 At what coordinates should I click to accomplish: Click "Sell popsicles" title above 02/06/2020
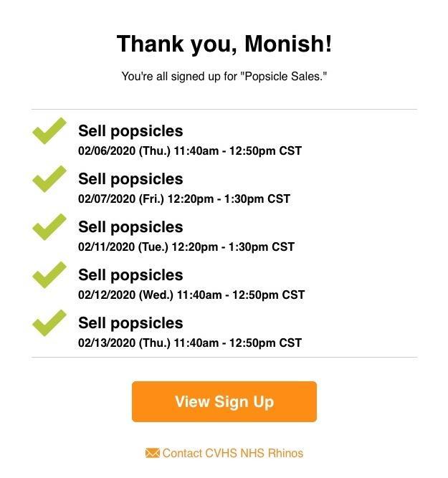130,131
